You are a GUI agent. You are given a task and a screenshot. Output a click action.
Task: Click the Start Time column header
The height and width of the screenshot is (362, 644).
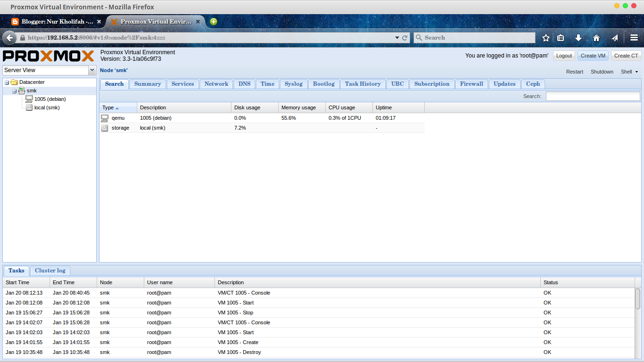point(26,282)
